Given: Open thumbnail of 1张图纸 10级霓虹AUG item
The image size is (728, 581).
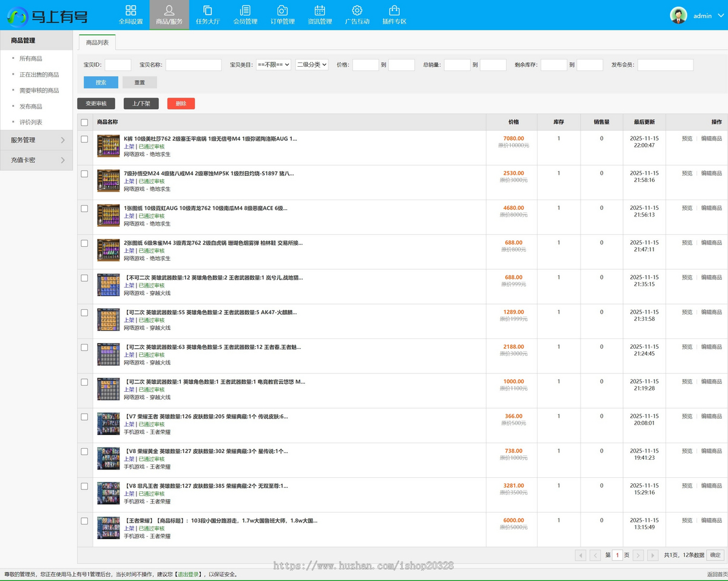Looking at the screenshot, I should [109, 215].
